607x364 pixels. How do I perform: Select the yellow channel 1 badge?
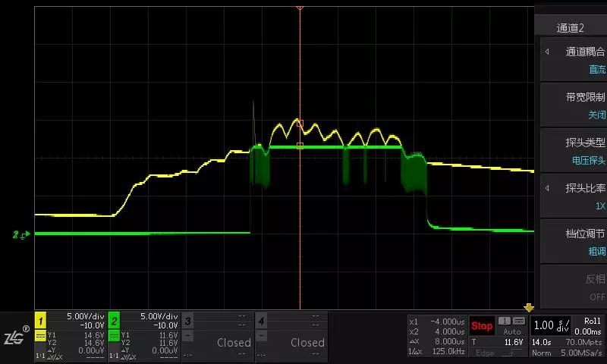(x=41, y=322)
